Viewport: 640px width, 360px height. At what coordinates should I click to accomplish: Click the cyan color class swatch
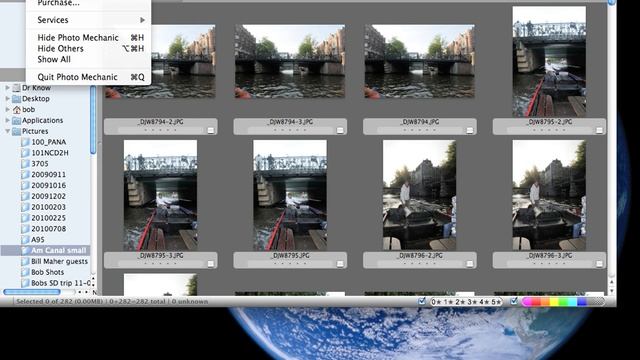click(x=573, y=302)
